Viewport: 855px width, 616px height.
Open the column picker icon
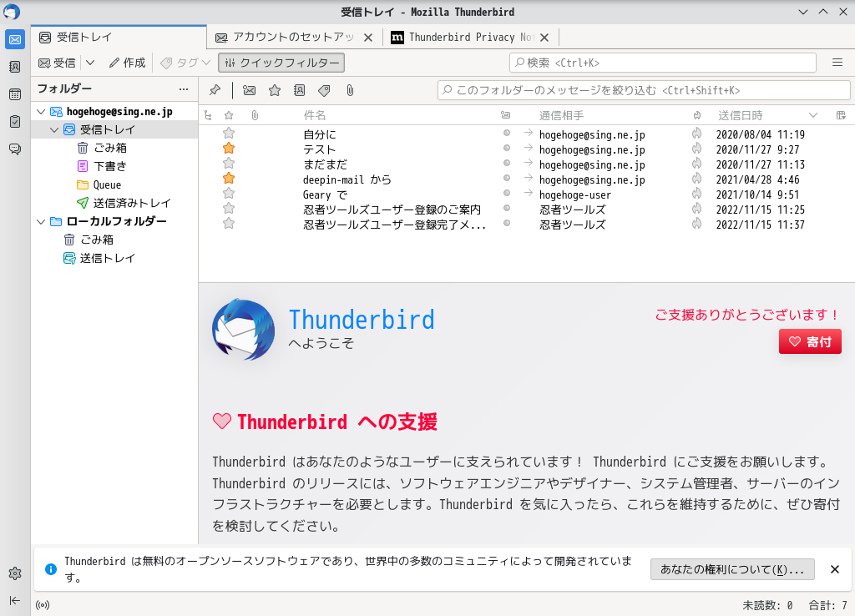click(x=841, y=115)
